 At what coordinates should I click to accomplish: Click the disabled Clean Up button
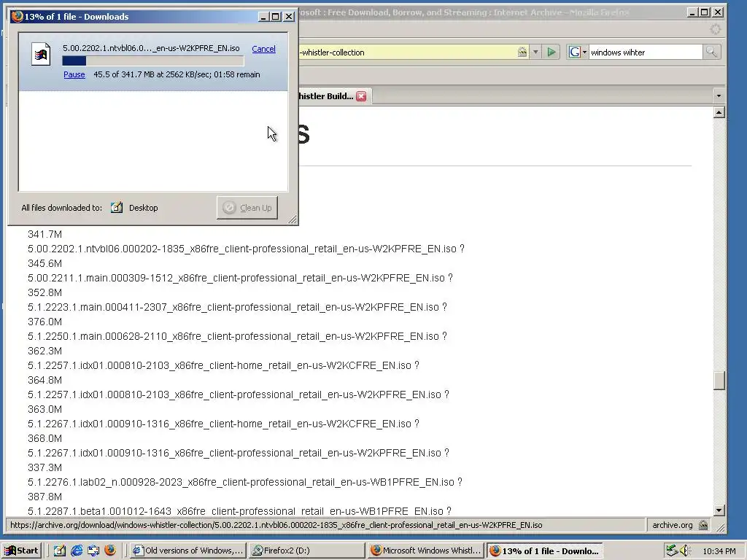pos(247,208)
